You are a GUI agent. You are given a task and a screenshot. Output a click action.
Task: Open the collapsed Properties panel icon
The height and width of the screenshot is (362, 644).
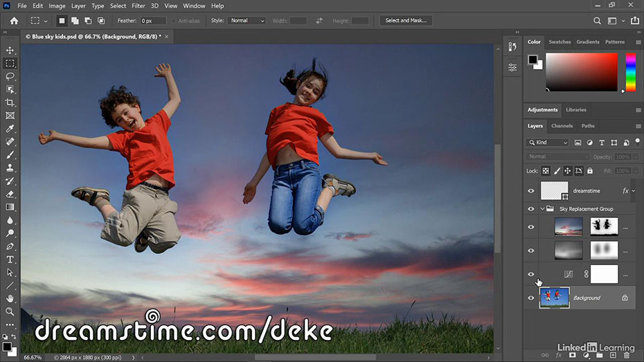tap(512, 67)
